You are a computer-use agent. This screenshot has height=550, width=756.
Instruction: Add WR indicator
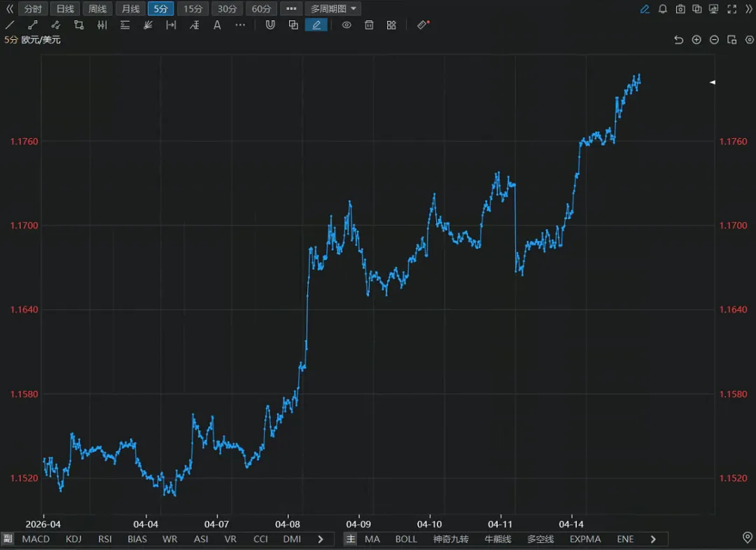[169, 539]
